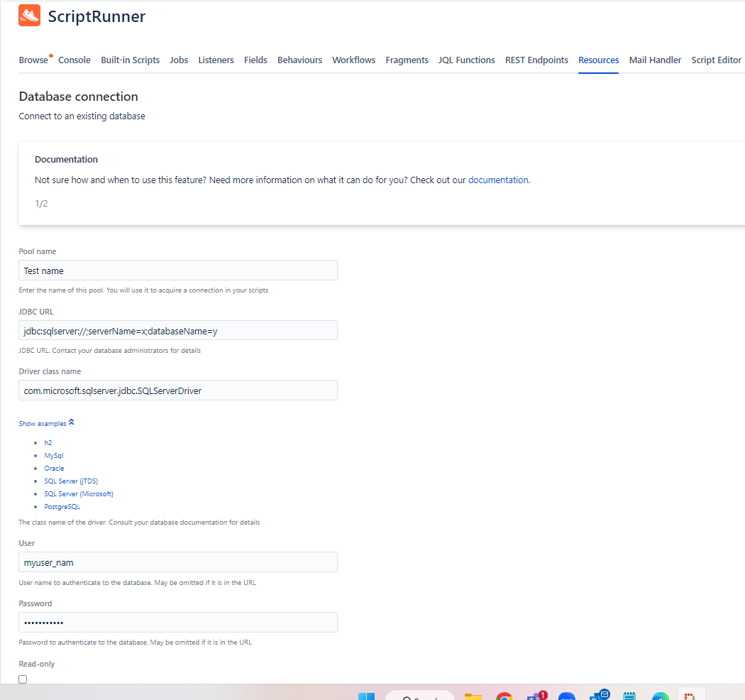Click into the Password field
Viewport: 745px width, 700px height.
[177, 622]
